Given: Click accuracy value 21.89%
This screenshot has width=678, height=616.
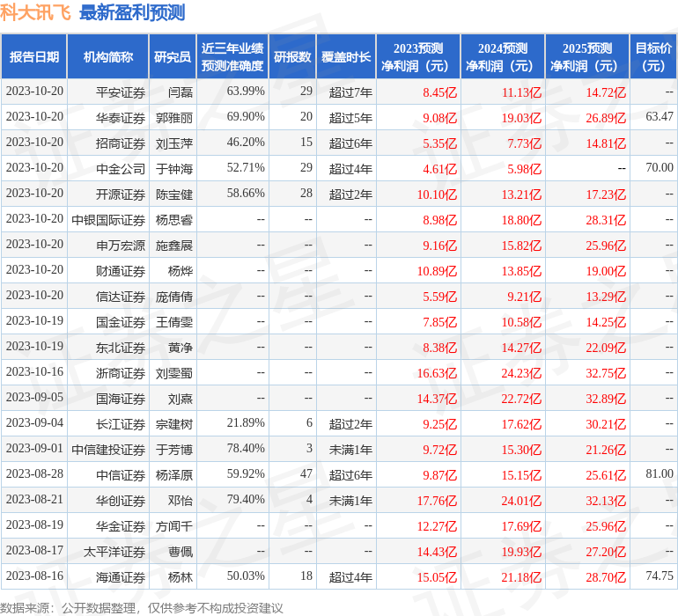Looking at the screenshot, I should pos(246,422).
